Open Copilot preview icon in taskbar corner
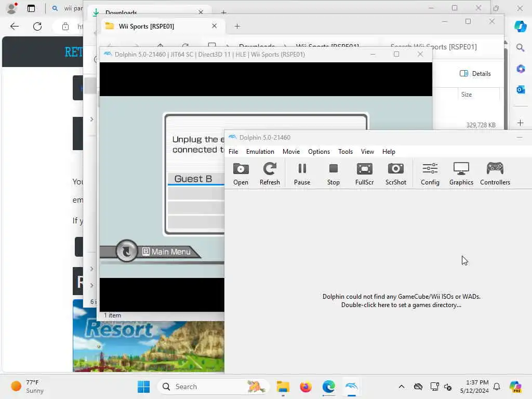 [515, 387]
